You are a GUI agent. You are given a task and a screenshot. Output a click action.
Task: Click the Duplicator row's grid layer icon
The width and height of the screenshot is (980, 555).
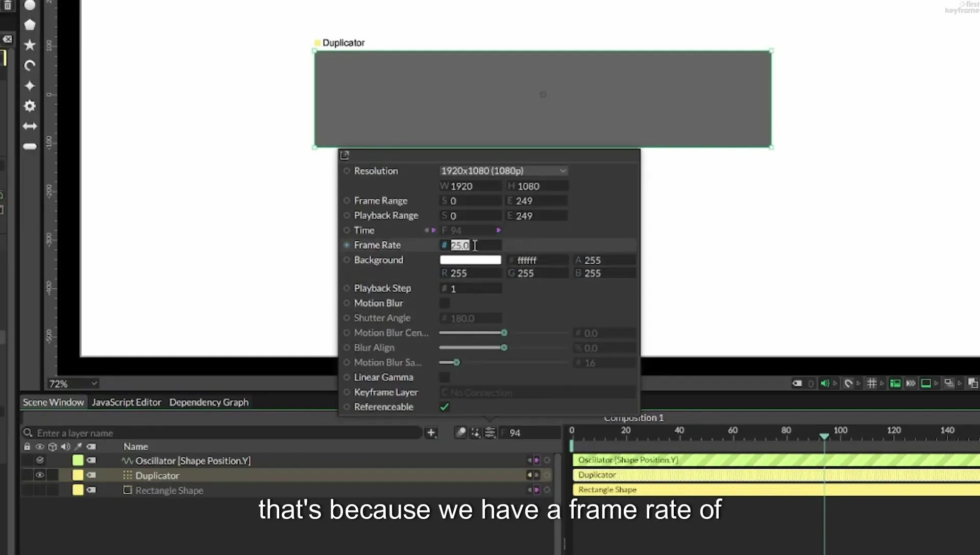(127, 475)
